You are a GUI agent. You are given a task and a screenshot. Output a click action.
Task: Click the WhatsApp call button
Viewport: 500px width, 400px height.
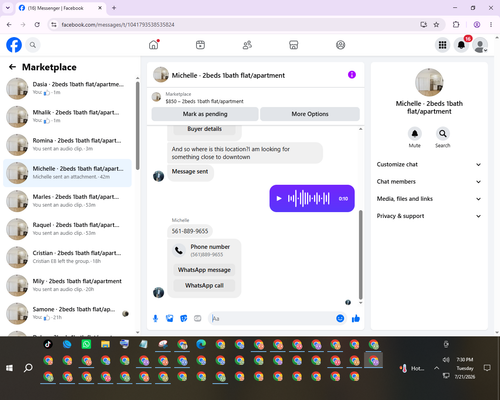204,285
